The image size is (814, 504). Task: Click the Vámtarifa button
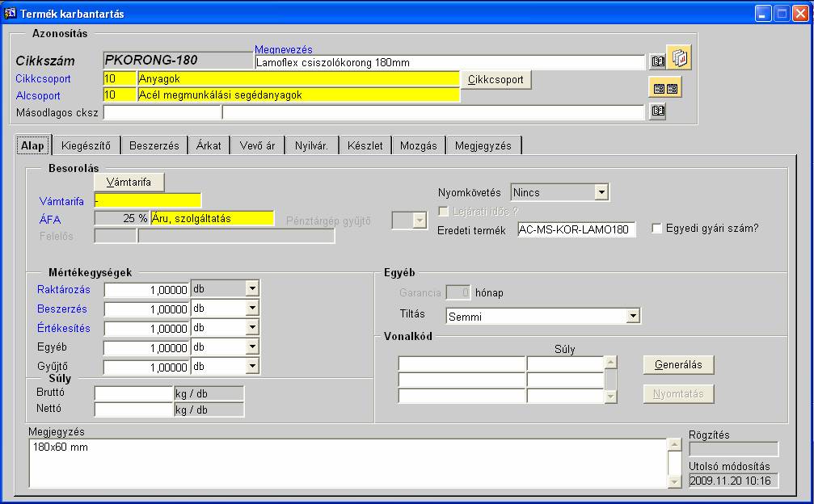pos(129,182)
